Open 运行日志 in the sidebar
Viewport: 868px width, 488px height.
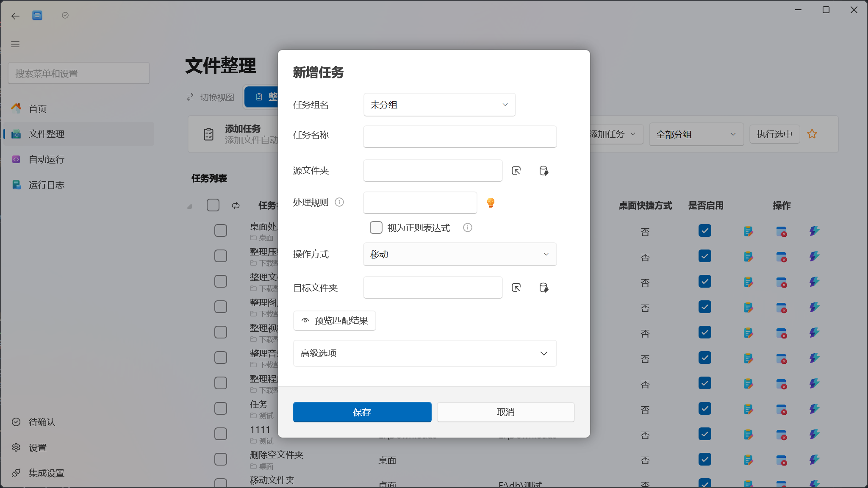coord(79,185)
